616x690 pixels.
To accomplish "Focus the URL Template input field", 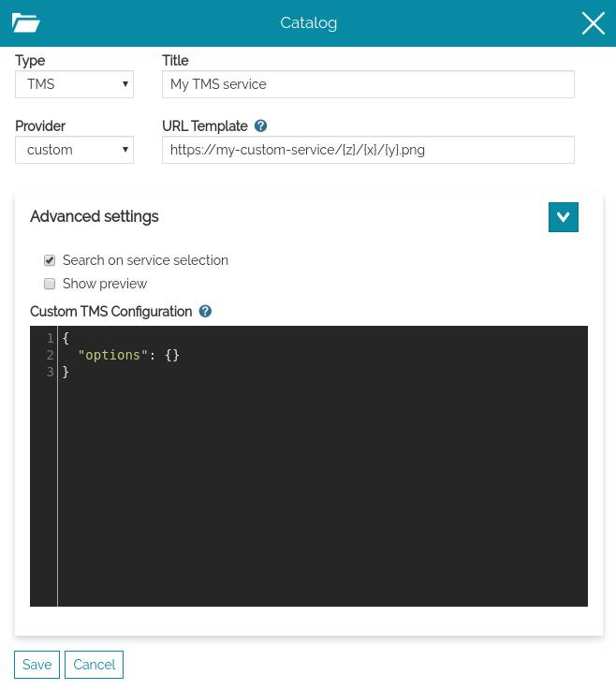I will pos(368,150).
